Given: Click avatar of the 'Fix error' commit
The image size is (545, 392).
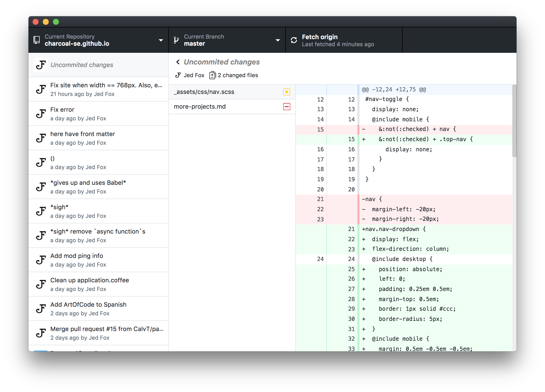Looking at the screenshot, I should tap(41, 114).
